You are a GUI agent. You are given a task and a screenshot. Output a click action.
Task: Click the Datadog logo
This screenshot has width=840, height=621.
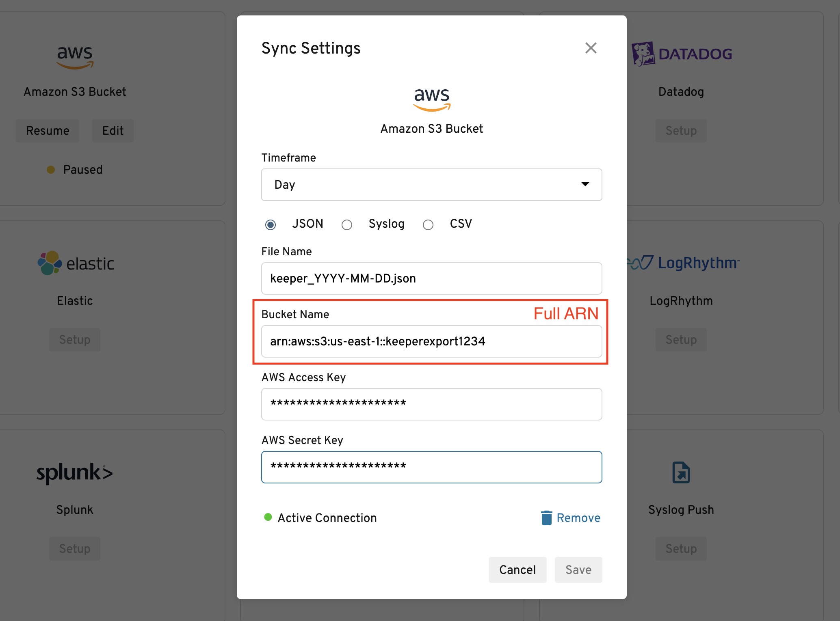[682, 54]
